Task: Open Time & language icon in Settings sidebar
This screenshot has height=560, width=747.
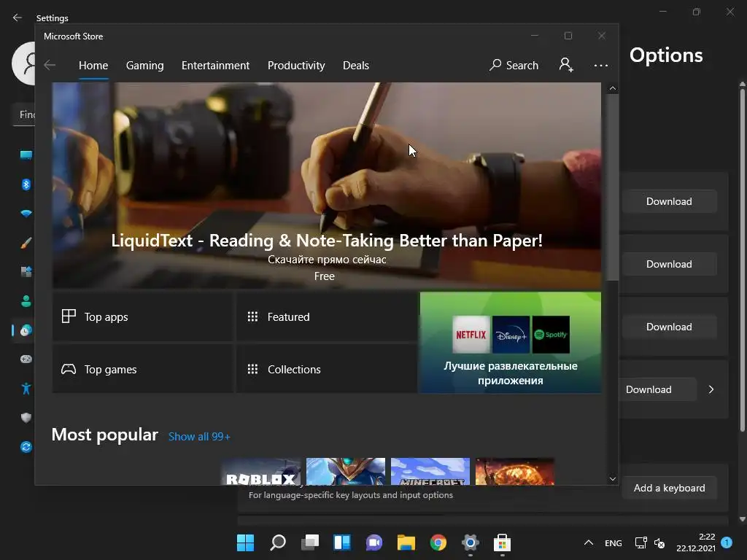Action: [x=26, y=330]
